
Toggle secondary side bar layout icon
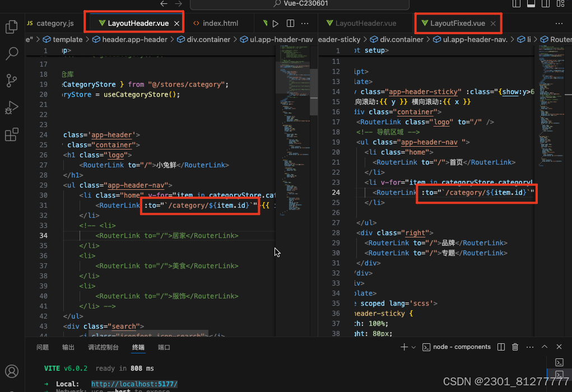546,4
